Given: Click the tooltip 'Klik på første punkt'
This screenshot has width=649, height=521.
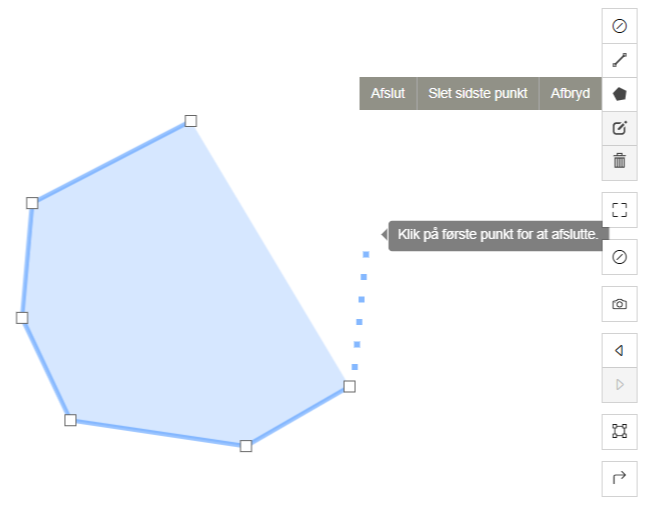Looking at the screenshot, I should (x=497, y=235).
